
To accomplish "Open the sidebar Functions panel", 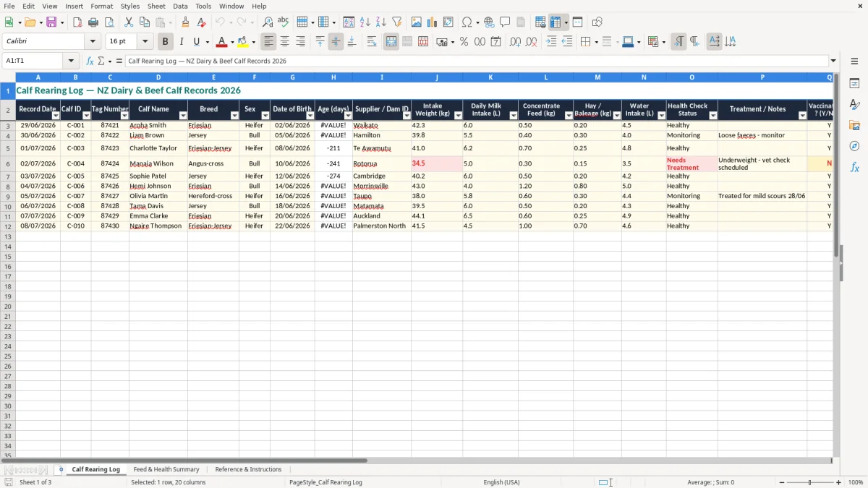I will tap(854, 167).
